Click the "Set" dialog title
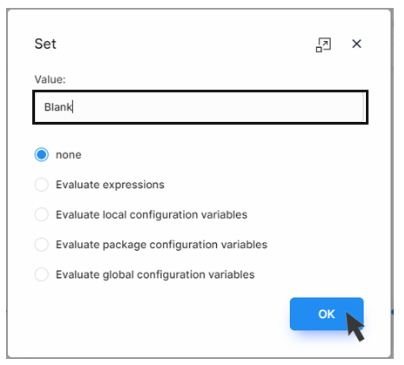404x365 pixels. click(45, 44)
